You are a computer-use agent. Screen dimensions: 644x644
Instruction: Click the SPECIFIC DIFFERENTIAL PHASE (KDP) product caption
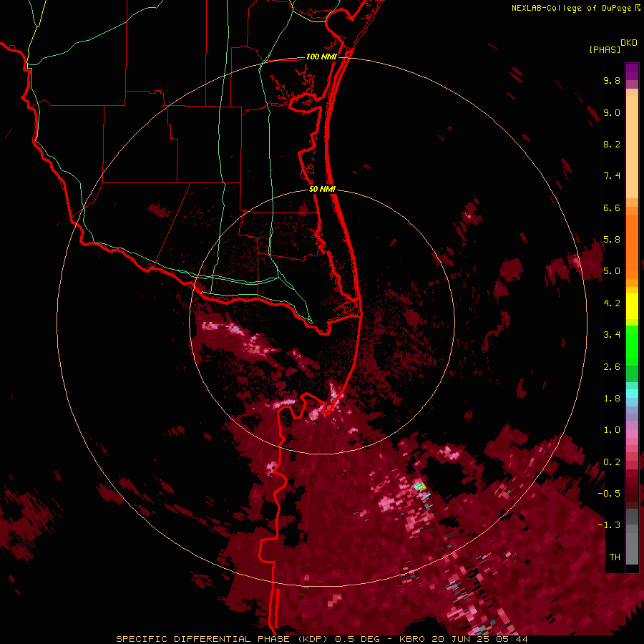coord(223,639)
